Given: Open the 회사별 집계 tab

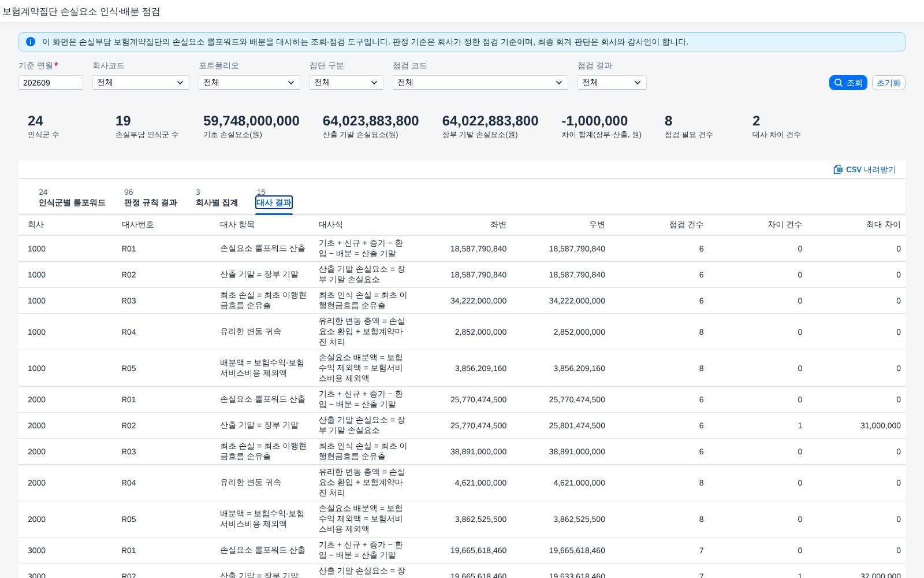Looking at the screenshot, I should (217, 202).
